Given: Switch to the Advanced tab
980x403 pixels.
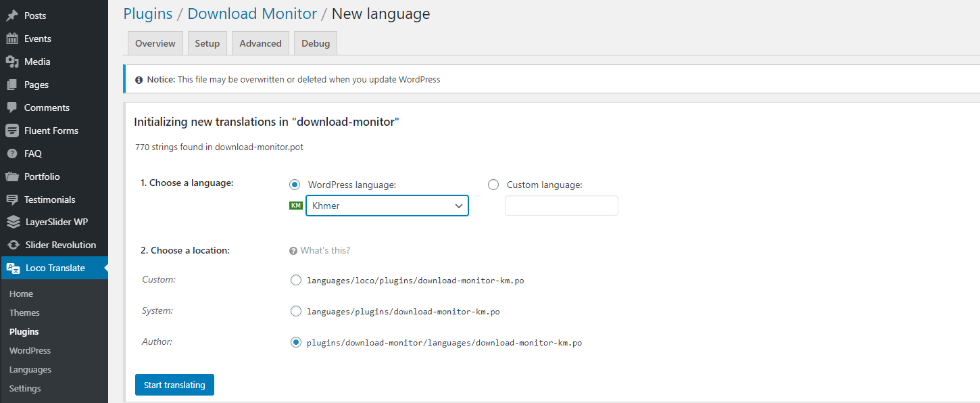Looking at the screenshot, I should (x=260, y=43).
